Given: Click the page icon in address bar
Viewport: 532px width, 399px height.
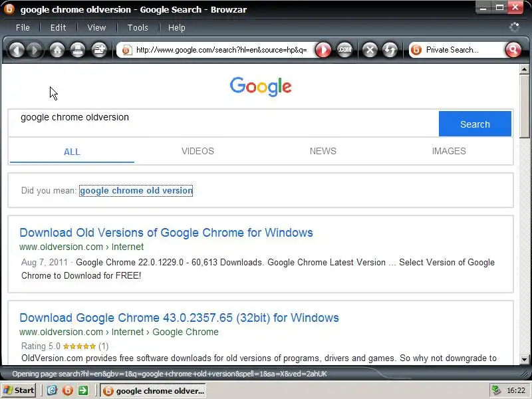Looking at the screenshot, I should [x=127, y=51].
